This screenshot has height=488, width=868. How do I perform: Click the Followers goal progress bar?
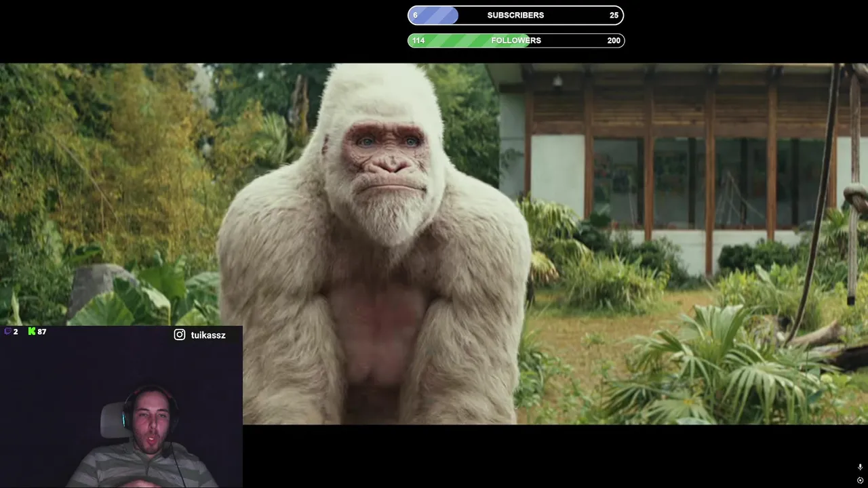click(515, 41)
